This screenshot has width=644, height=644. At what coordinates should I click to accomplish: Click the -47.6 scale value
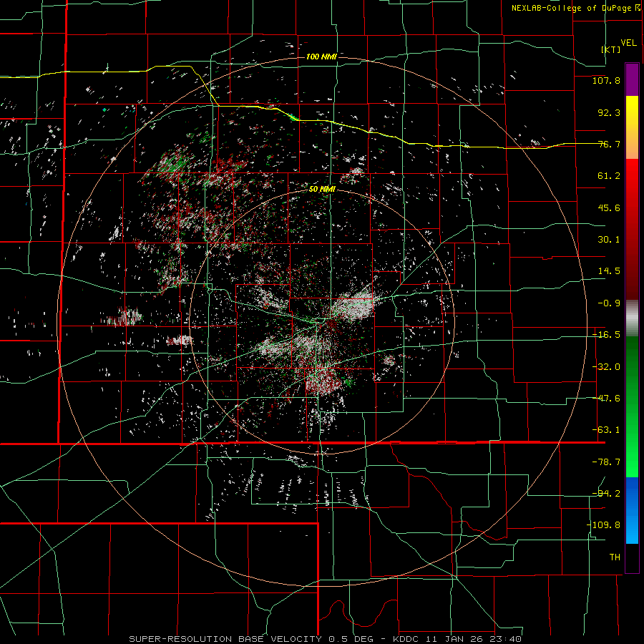click(x=606, y=399)
